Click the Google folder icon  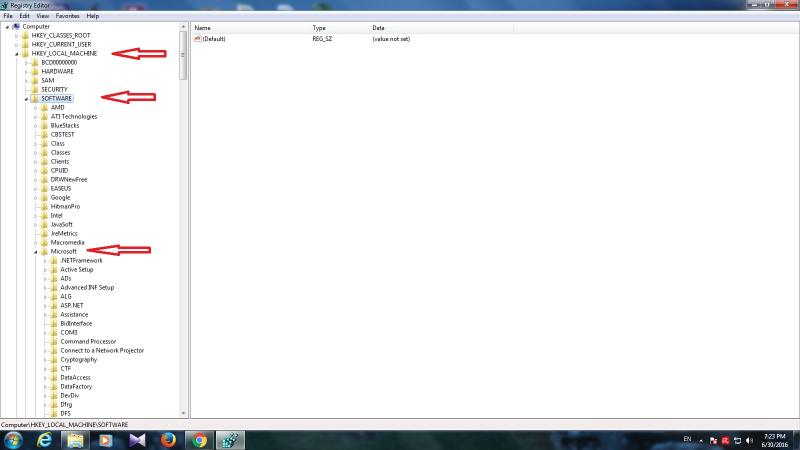[44, 197]
